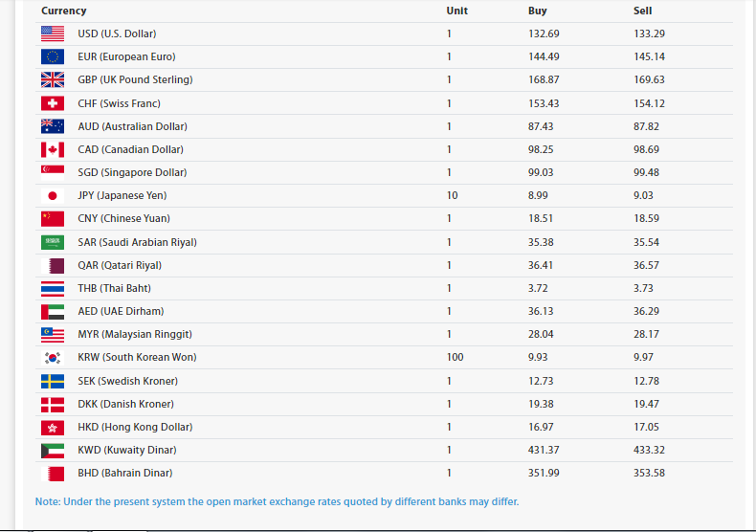Click the open market exchange rates note
The image size is (756, 532).
tap(277, 501)
